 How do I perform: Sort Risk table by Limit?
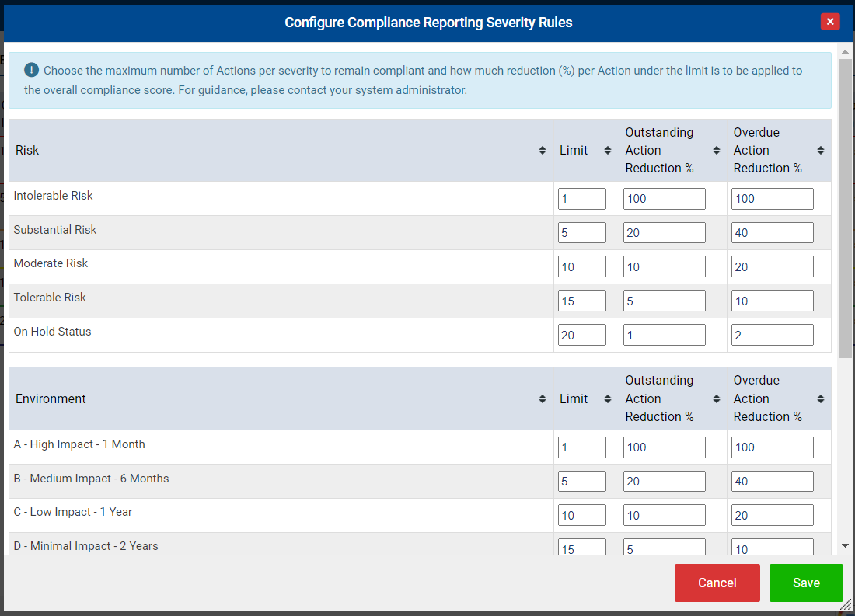tap(608, 151)
